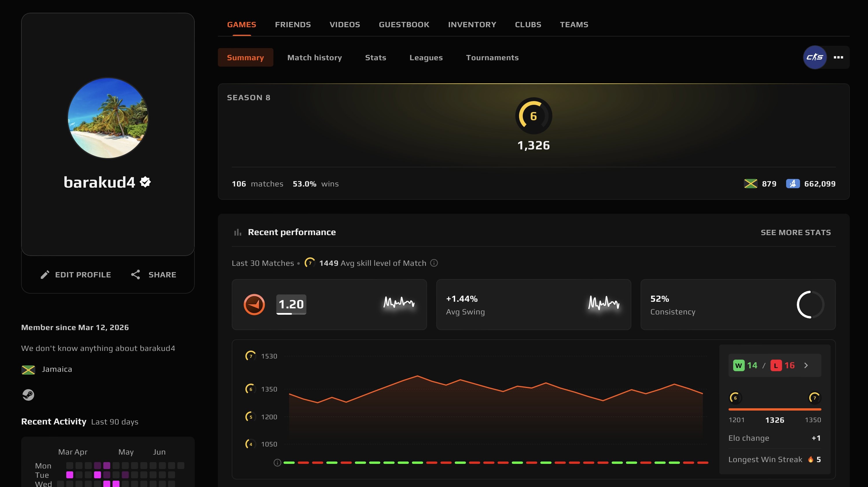Screen dimensions: 868x487
Task: Click the CS2 game selector icon
Action: click(814, 57)
